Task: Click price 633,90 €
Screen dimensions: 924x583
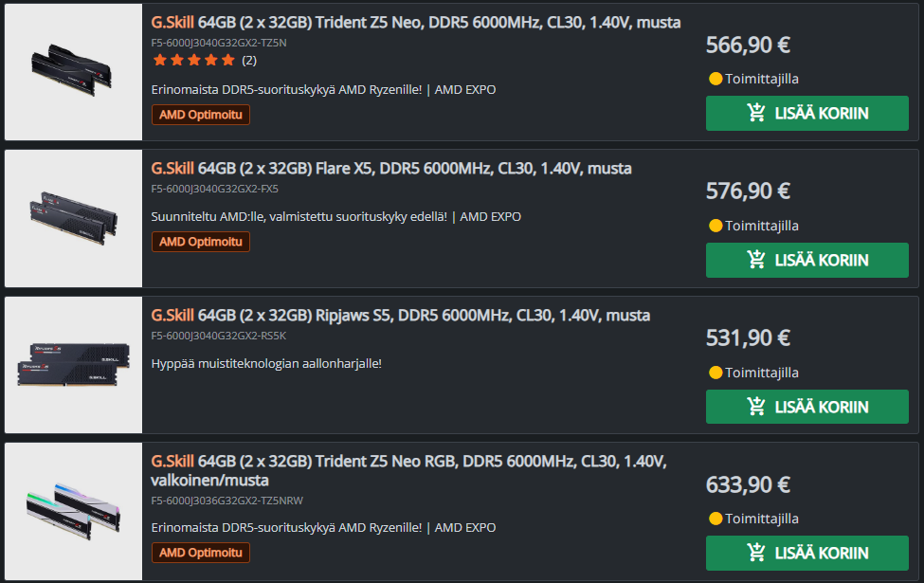Action: [x=748, y=485]
